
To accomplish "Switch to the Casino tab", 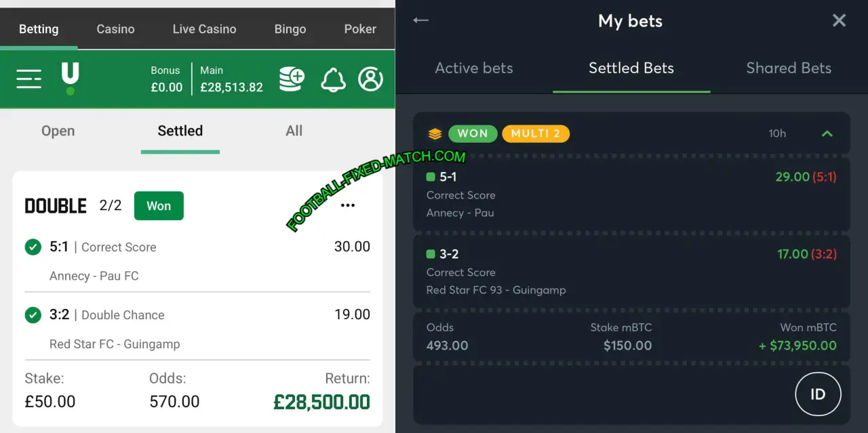I will coord(115,29).
